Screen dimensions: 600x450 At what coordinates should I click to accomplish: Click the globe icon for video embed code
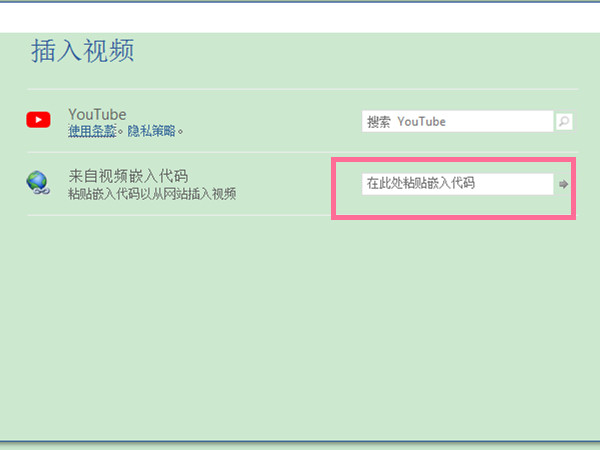[38, 182]
